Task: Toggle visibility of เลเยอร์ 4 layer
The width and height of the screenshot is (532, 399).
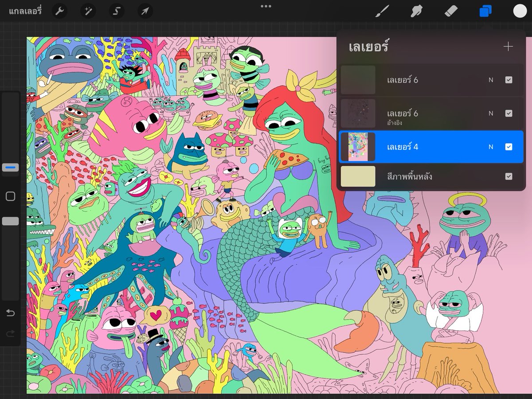Action: 509,147
